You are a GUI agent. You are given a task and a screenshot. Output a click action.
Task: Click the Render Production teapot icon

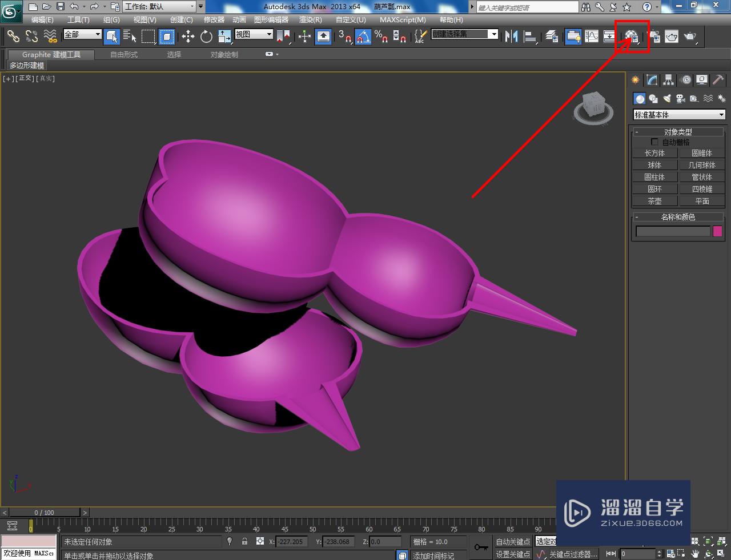click(x=690, y=37)
